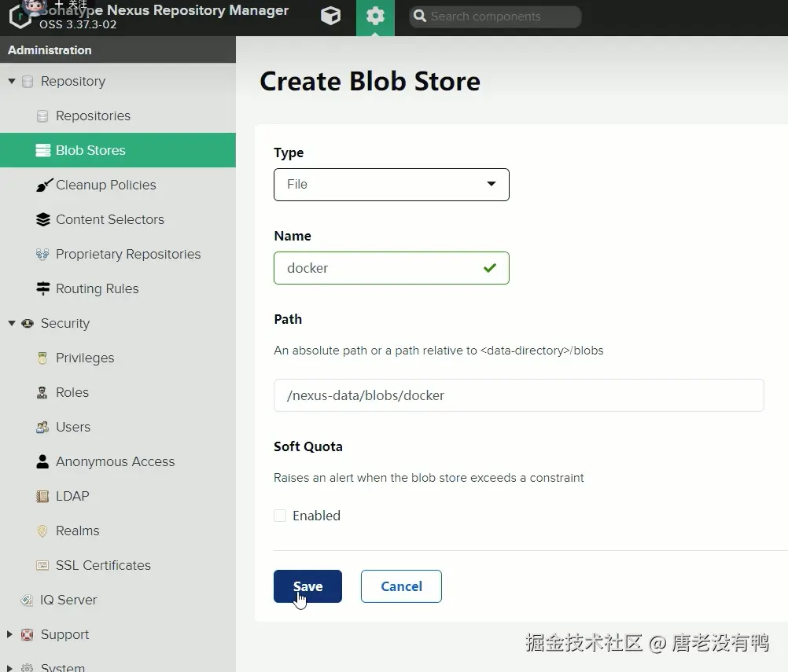Screen dimensions: 788x672
Task: Open the Administration gear icon
Action: (x=375, y=17)
